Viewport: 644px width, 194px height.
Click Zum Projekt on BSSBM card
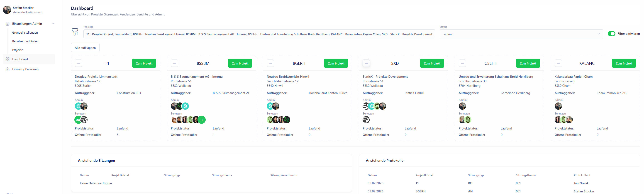(x=240, y=63)
